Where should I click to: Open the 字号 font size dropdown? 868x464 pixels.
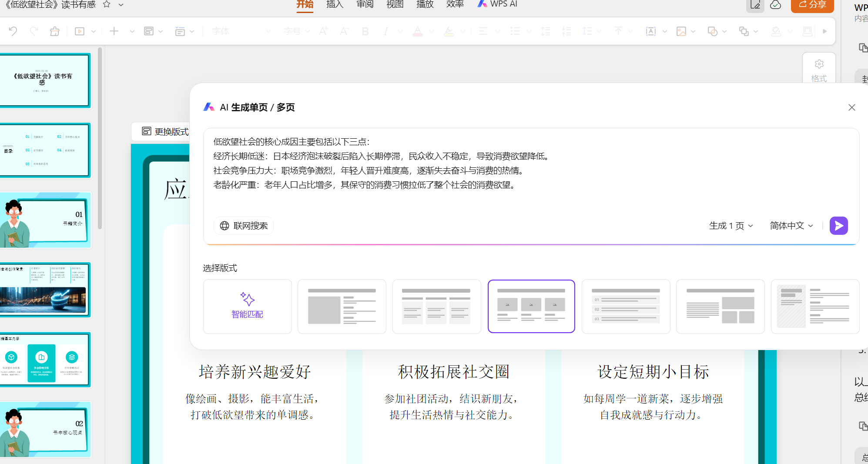pyautogui.click(x=297, y=31)
